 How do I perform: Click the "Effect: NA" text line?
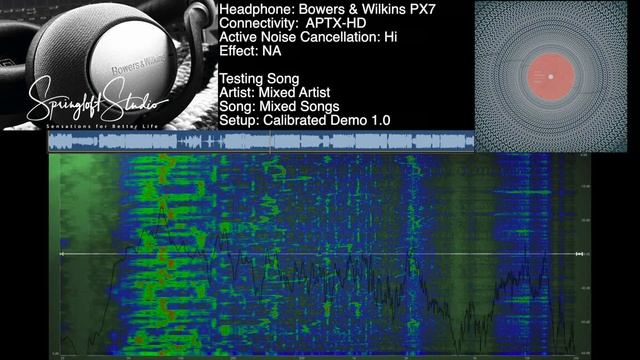click(x=250, y=51)
